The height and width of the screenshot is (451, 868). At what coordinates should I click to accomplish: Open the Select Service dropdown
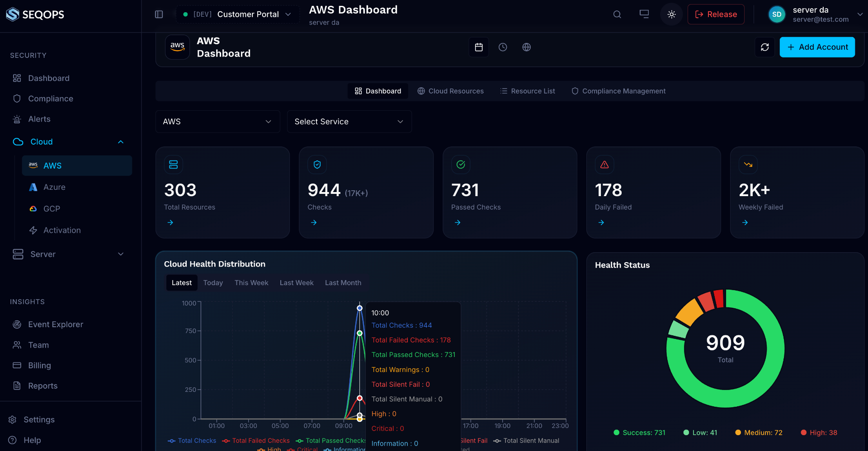(349, 122)
